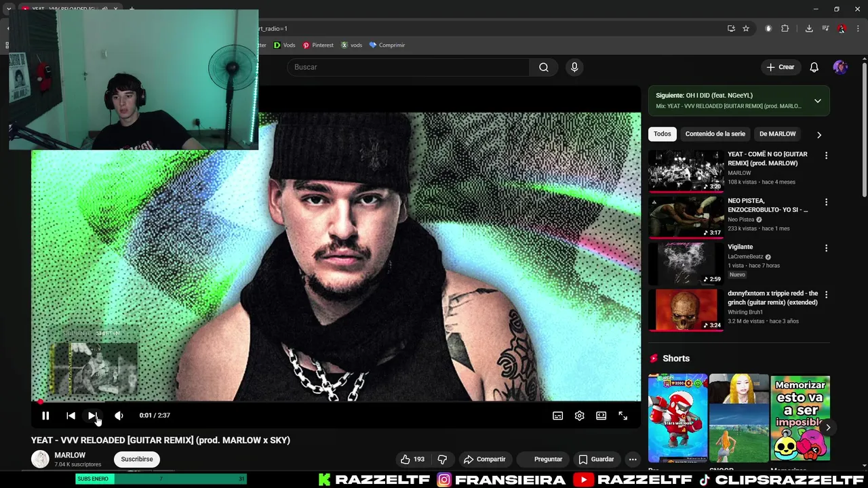Open the 'Memorizar esto va a ser imposible' short

point(800,418)
